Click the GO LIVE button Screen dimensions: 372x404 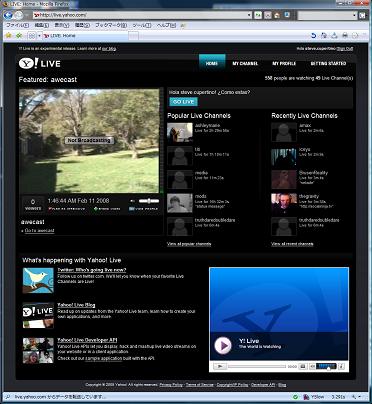coord(184,102)
